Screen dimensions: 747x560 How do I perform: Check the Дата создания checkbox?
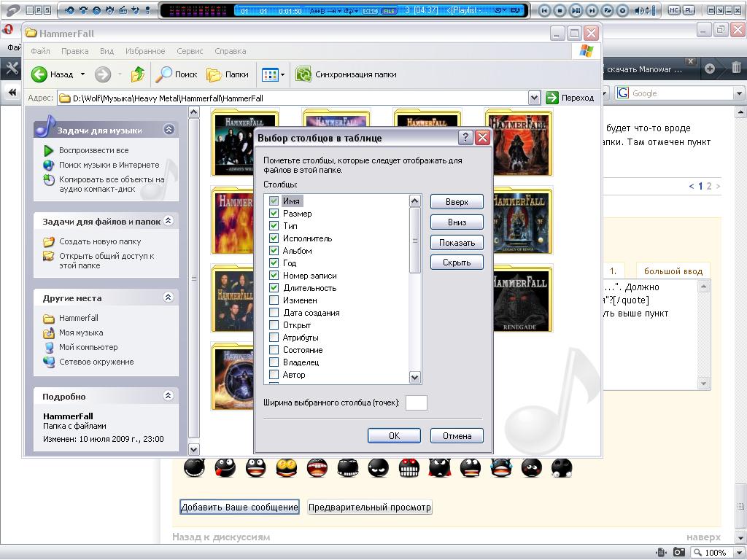274,312
